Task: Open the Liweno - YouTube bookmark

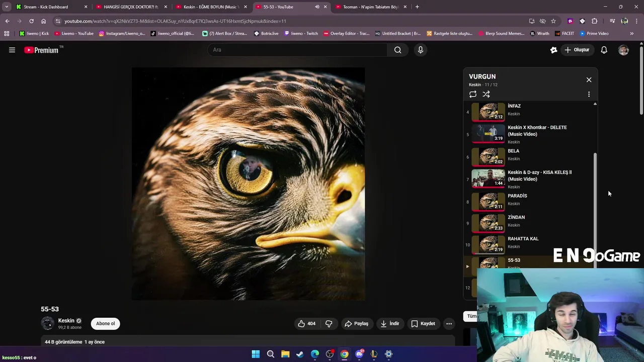Action: coord(73,34)
